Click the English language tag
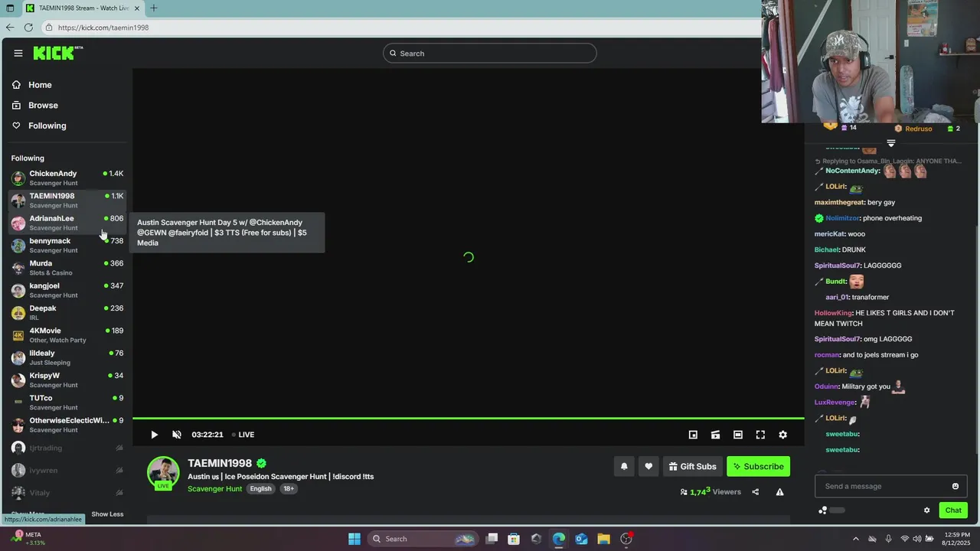Viewport: 980px width, 551px height. click(260, 489)
